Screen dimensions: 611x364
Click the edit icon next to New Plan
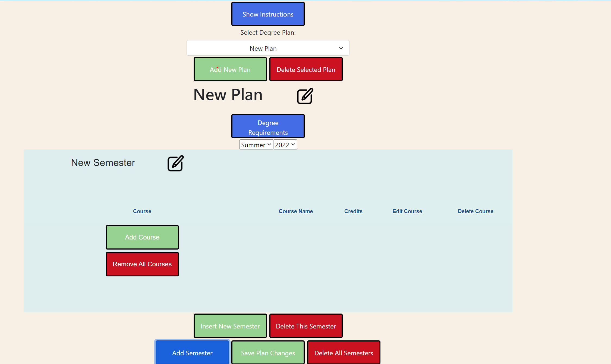pyautogui.click(x=305, y=95)
